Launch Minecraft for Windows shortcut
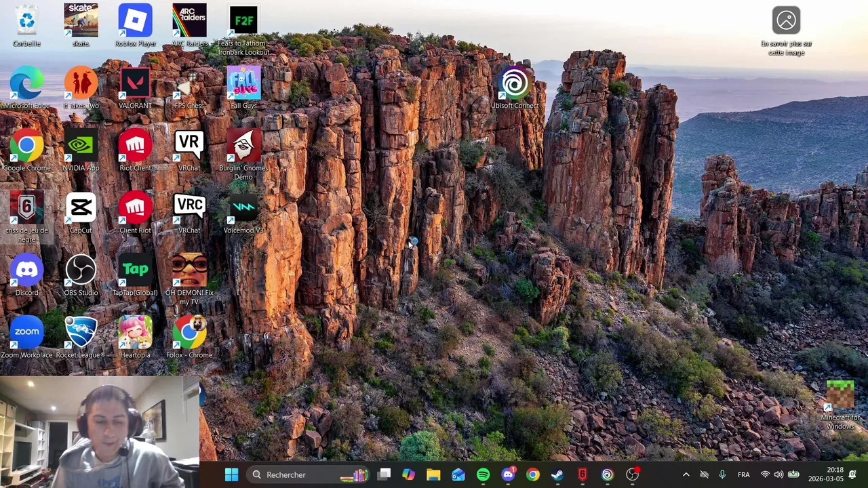868x488 pixels. pos(840,405)
